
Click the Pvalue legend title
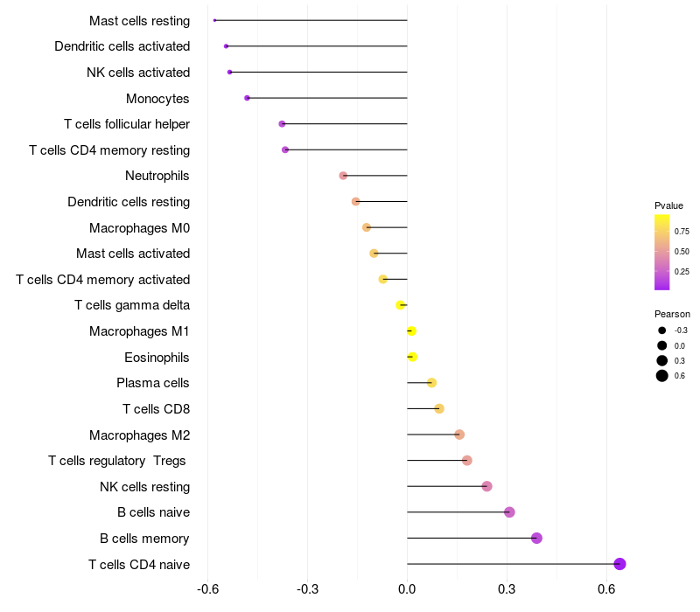(x=668, y=205)
